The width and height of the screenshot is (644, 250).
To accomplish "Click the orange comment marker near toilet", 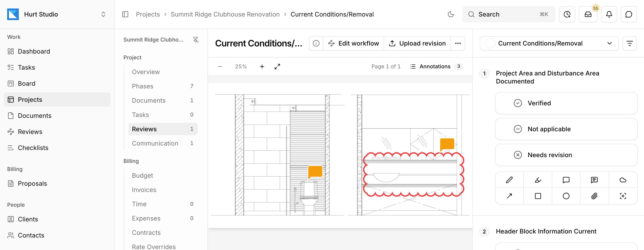I will pyautogui.click(x=315, y=172).
